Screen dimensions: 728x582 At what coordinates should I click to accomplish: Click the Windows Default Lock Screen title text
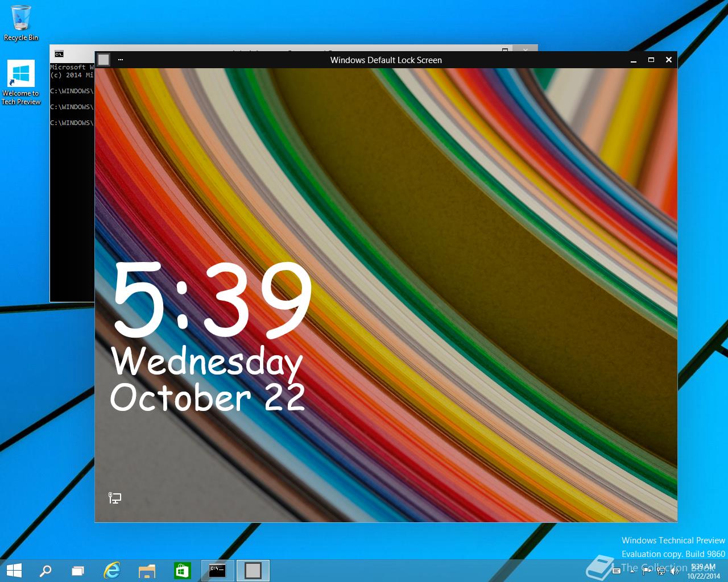click(x=386, y=60)
